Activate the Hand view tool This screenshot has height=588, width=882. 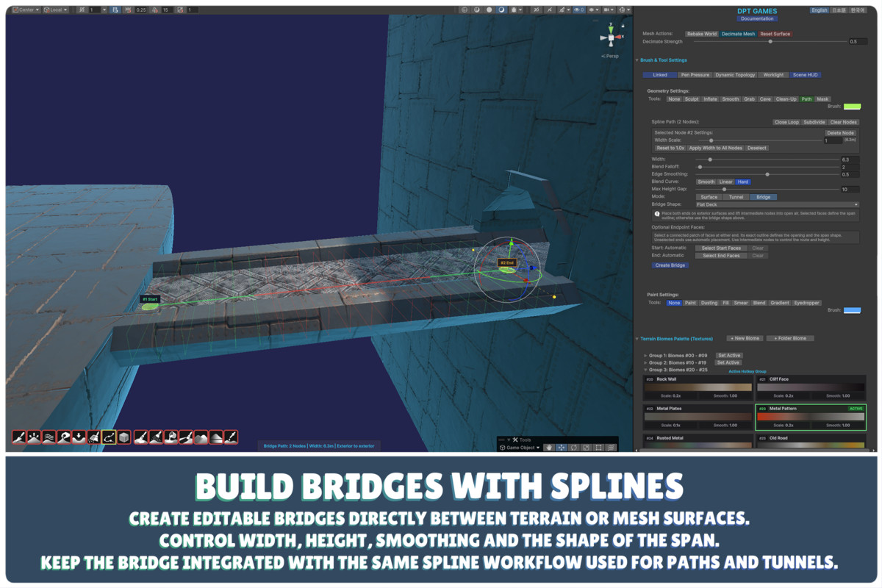(548, 447)
